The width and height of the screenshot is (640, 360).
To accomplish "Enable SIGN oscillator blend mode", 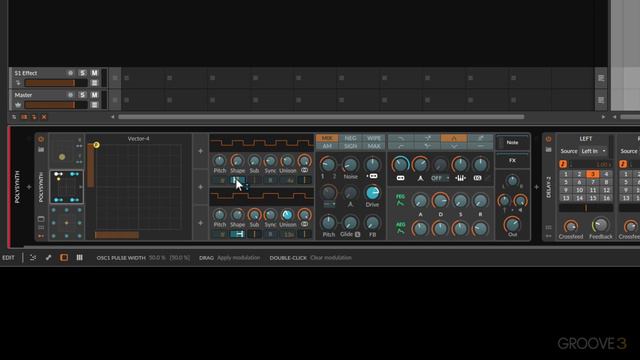I will point(350,146).
